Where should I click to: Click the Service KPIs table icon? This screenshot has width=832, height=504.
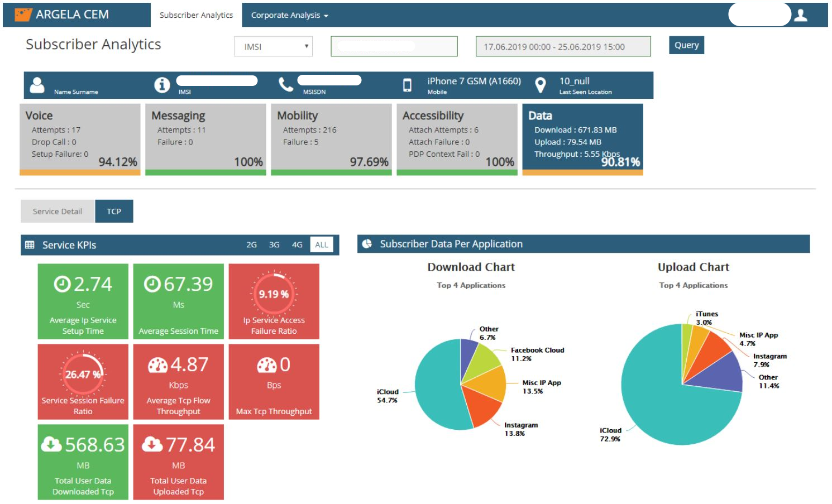point(29,244)
